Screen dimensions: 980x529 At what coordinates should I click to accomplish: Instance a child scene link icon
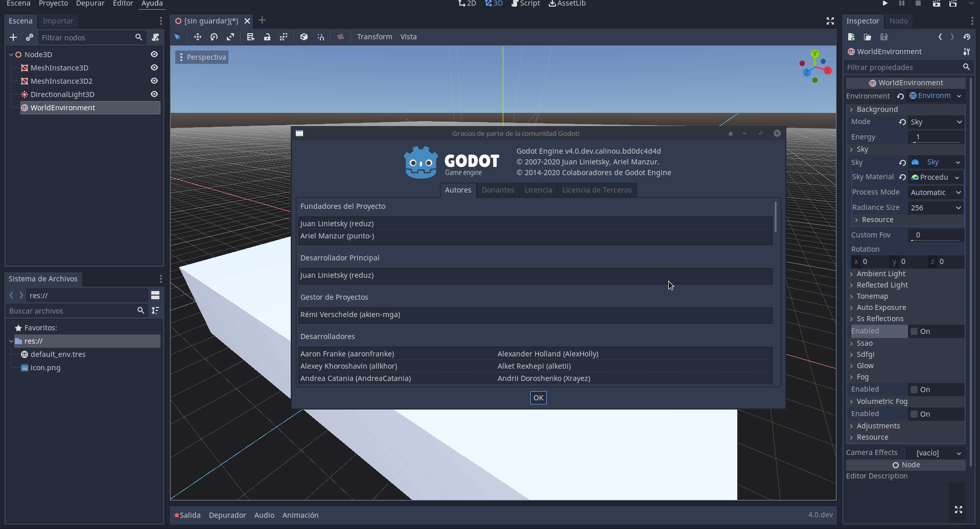point(30,37)
